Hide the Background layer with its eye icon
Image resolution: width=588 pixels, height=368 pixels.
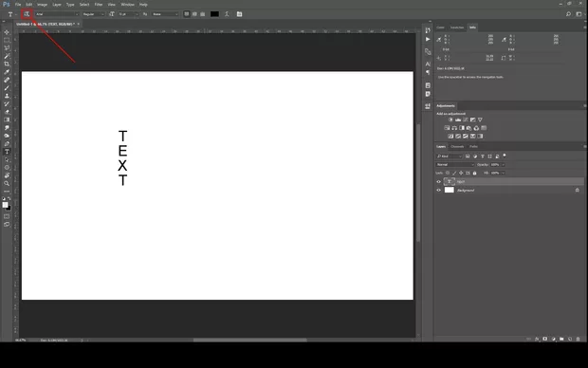point(439,191)
